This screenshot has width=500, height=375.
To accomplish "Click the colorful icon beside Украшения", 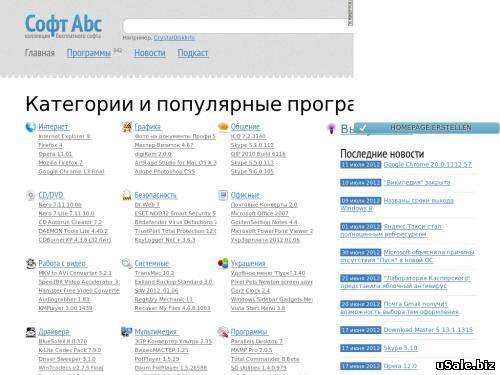I will [x=223, y=264].
